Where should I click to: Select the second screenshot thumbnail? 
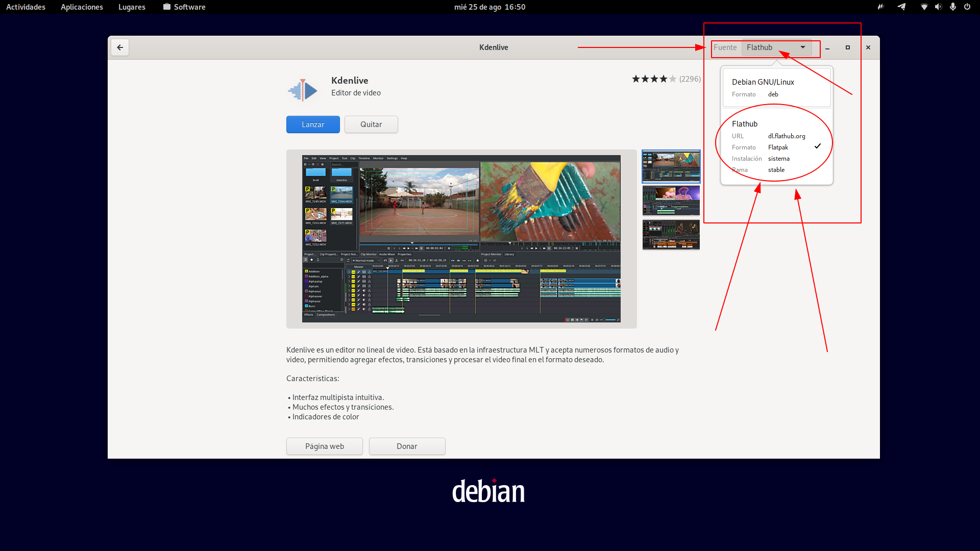671,201
